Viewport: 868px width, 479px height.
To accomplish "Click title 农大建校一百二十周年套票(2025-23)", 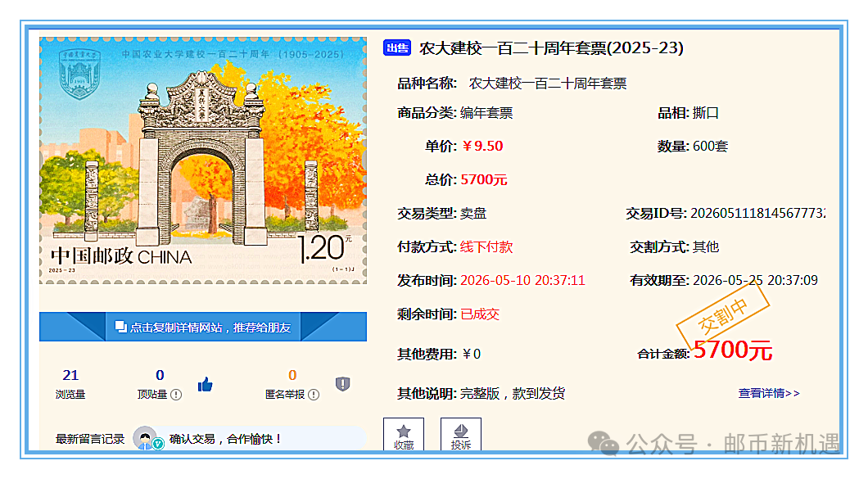I will [551, 48].
